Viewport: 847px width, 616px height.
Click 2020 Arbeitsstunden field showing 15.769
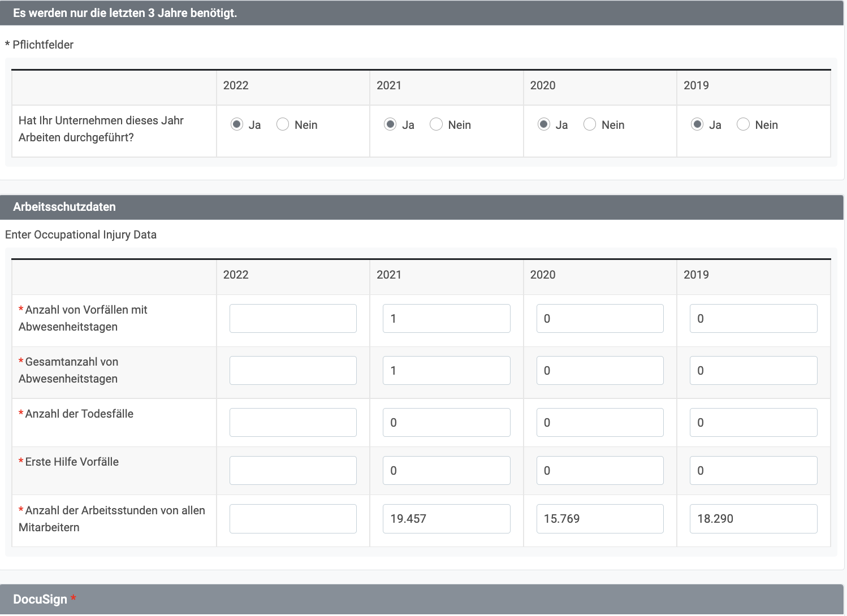coord(600,519)
